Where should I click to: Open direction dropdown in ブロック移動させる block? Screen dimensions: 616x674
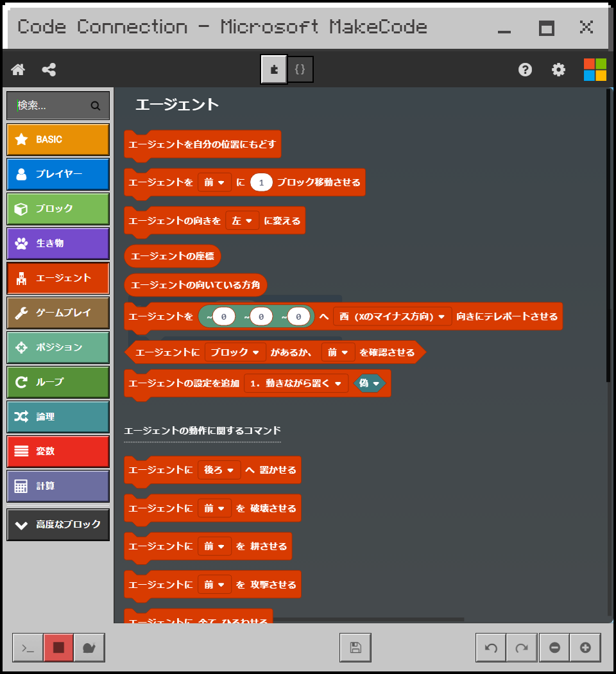click(214, 182)
